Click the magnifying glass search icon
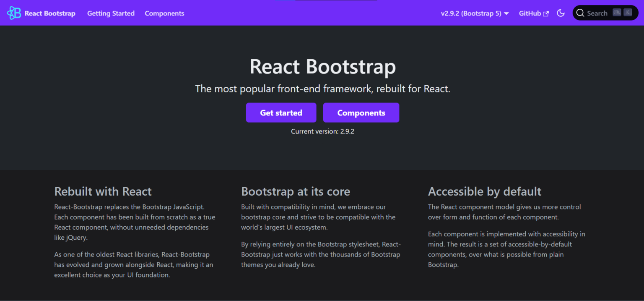The image size is (644, 301). click(x=580, y=13)
